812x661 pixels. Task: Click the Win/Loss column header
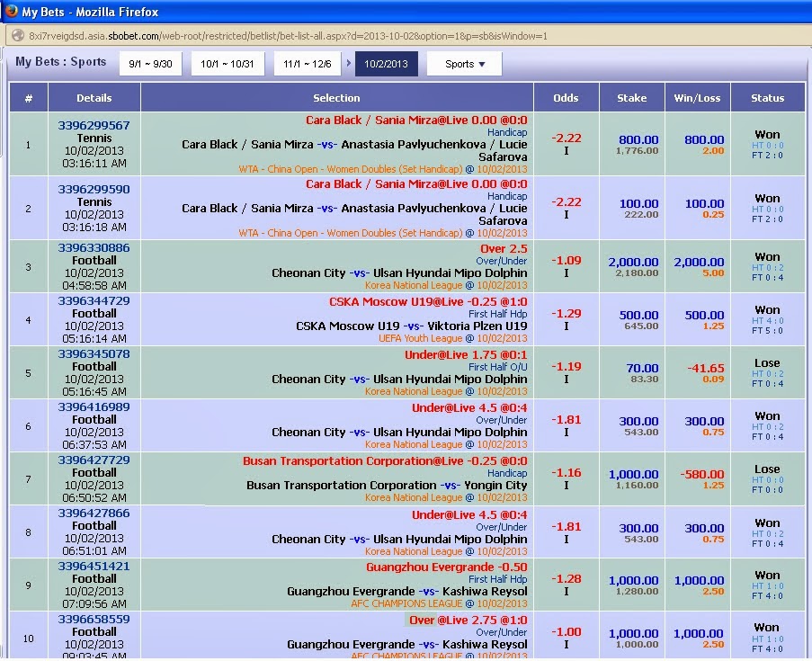[x=697, y=98]
